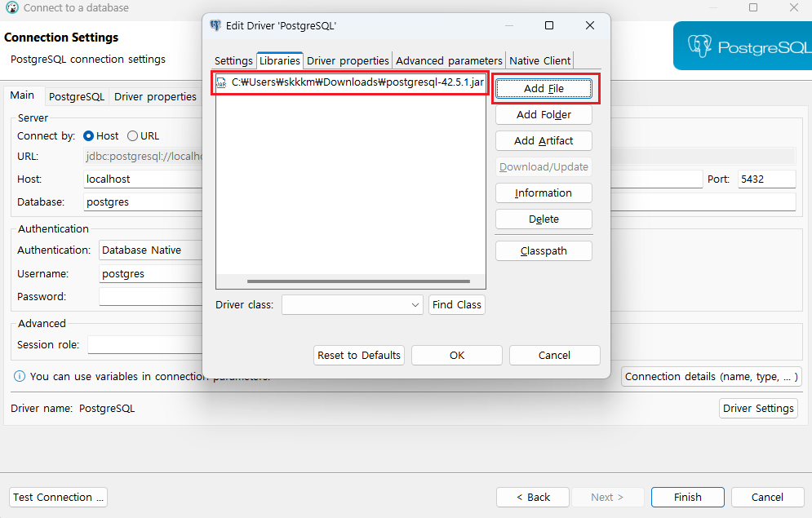Click the Add Folder button
This screenshot has width=812, height=518.
pos(544,114)
